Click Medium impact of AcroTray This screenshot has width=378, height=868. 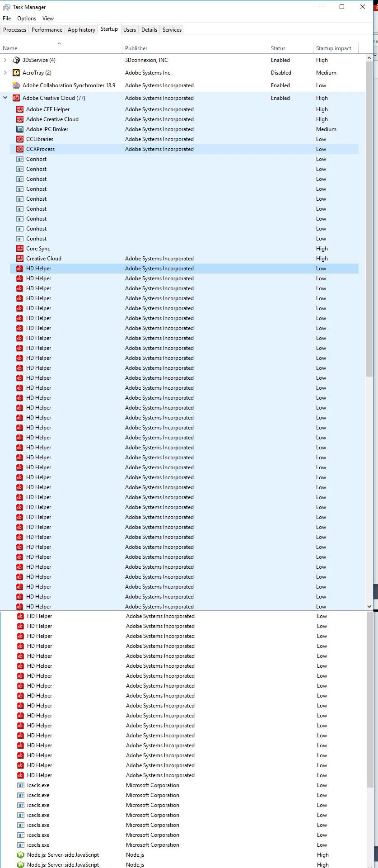click(x=326, y=73)
